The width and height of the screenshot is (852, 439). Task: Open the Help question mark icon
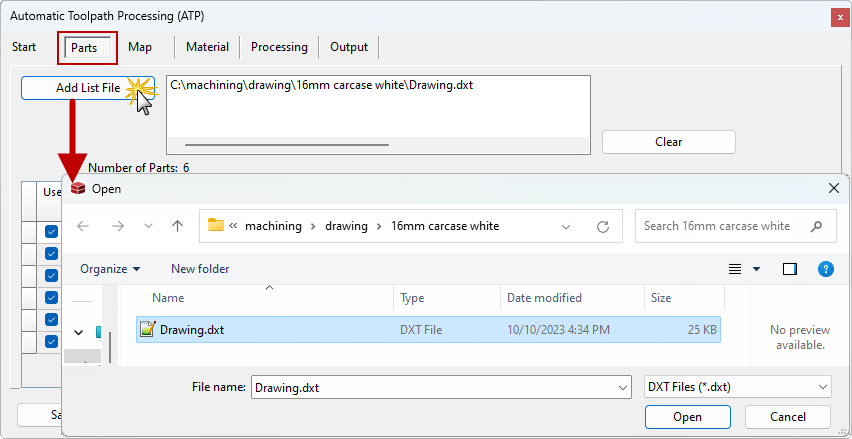826,269
